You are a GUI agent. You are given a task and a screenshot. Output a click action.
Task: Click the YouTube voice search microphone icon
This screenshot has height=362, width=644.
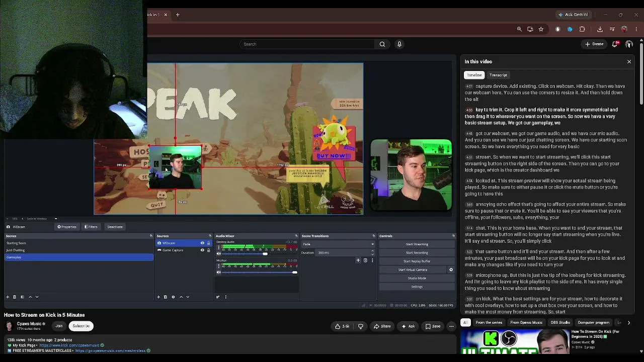[399, 44]
